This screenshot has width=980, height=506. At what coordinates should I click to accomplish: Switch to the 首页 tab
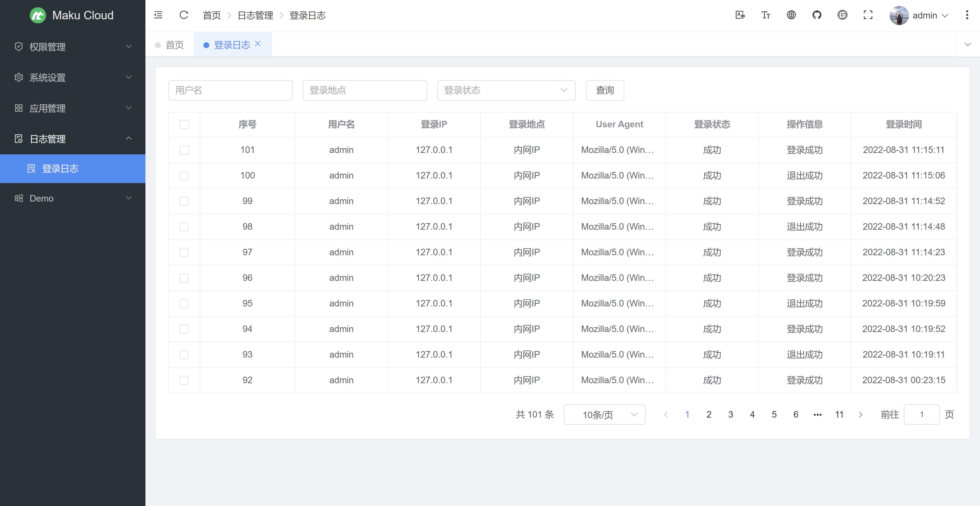[174, 45]
